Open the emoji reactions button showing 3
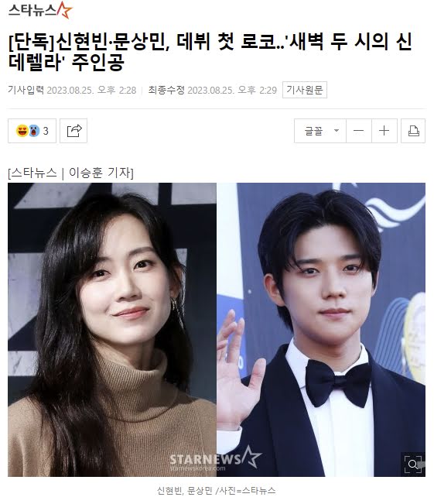434x504 pixels. tap(32, 131)
